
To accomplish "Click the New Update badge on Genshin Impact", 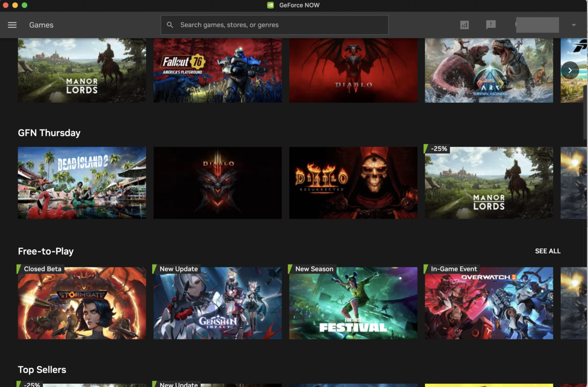I will [x=176, y=269].
